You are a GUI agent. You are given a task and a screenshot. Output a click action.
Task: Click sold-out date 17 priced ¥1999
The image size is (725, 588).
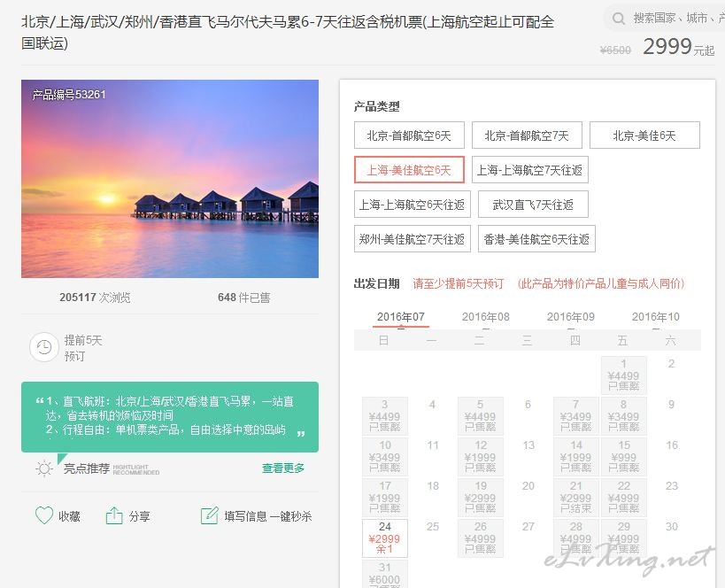coord(385,498)
